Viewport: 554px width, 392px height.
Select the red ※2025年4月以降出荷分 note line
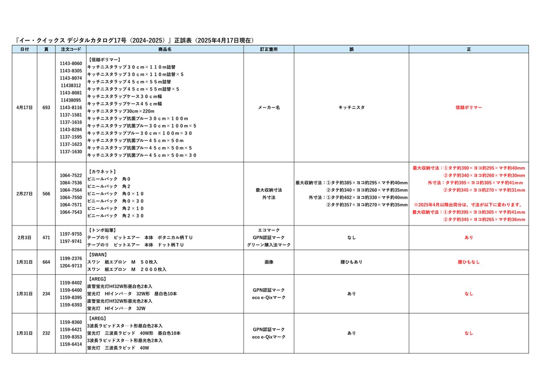tap(469, 205)
